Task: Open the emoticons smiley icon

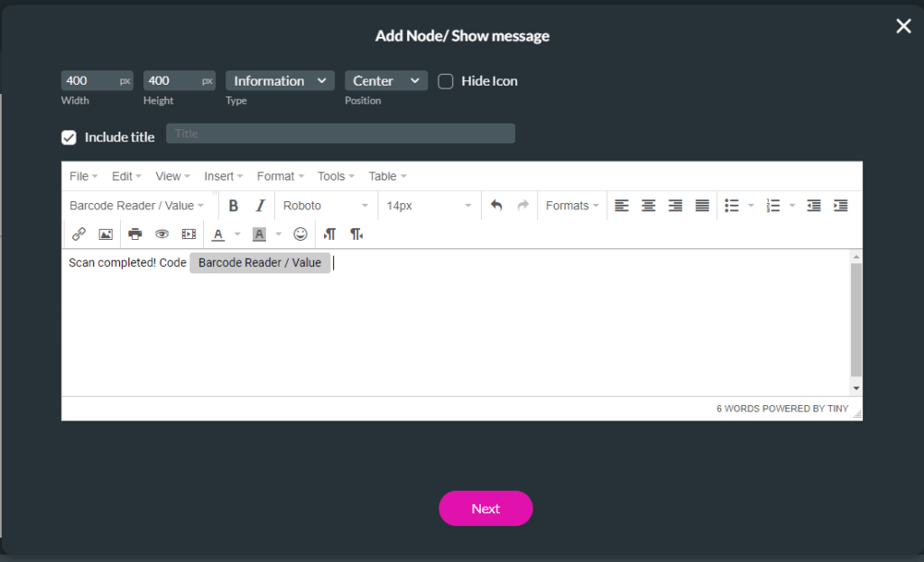Action: [300, 235]
